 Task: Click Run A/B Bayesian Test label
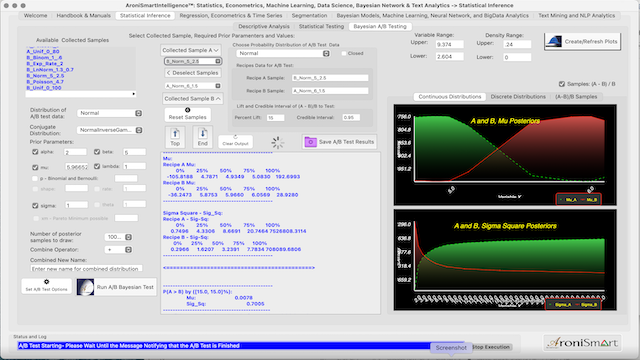125,287
